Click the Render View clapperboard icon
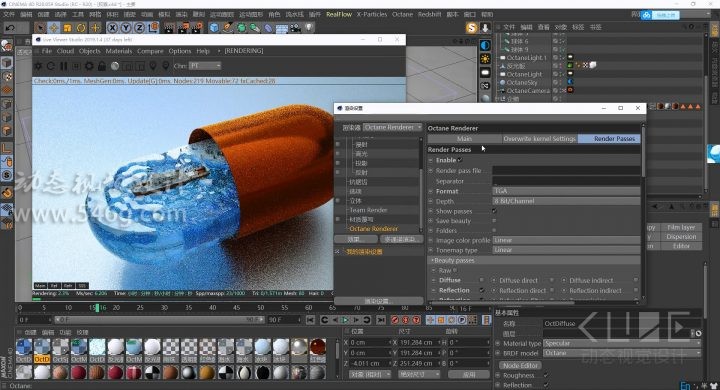Viewport: 720px width, 390px height. pos(169,28)
